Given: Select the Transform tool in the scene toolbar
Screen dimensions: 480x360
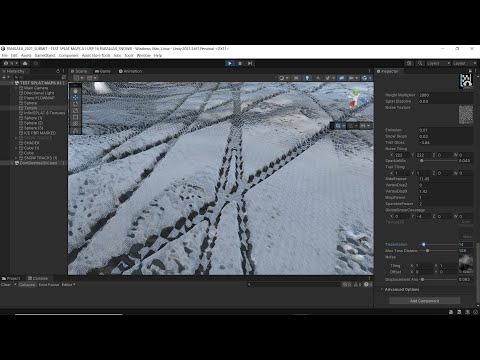Looking at the screenshot, I should click(x=76, y=124).
